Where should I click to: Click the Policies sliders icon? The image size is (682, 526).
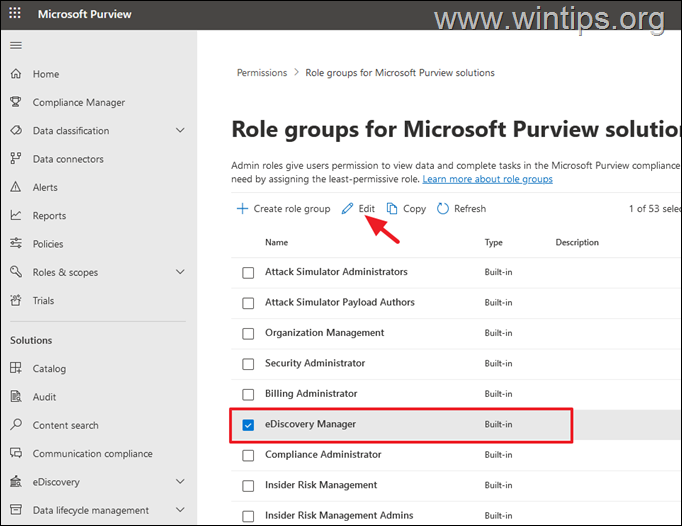coord(16,244)
